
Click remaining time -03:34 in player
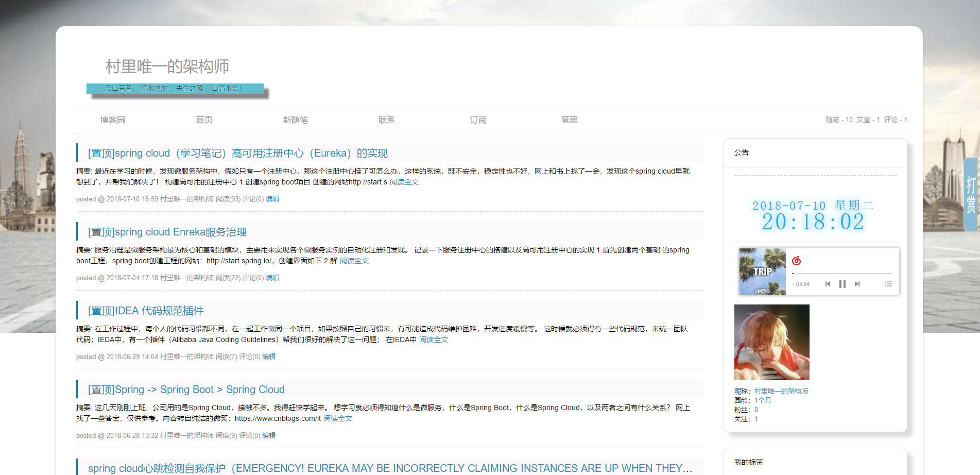(801, 284)
